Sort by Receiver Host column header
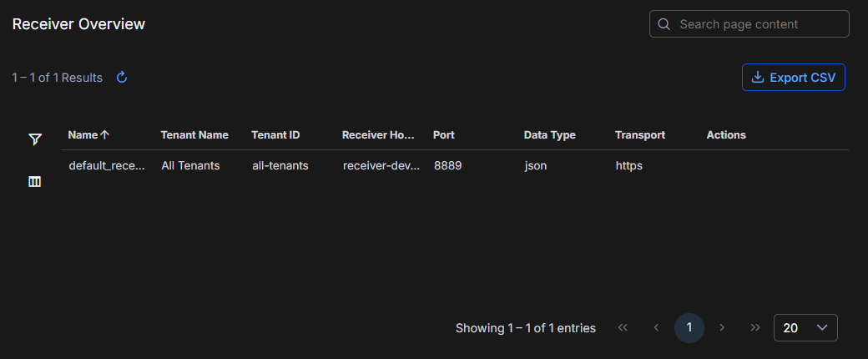Viewport: 868px width, 359px height. (x=378, y=134)
